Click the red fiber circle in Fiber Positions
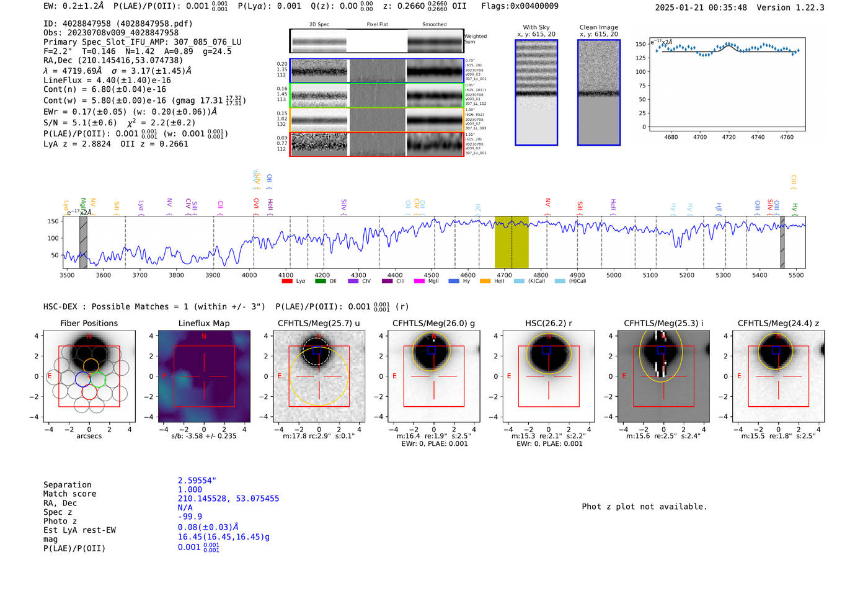 pyautogui.click(x=90, y=392)
